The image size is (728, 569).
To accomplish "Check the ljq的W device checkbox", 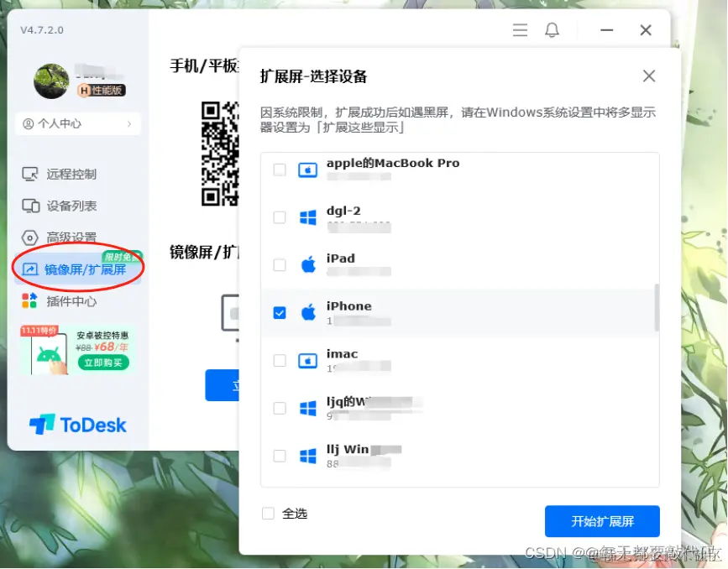I will [280, 409].
